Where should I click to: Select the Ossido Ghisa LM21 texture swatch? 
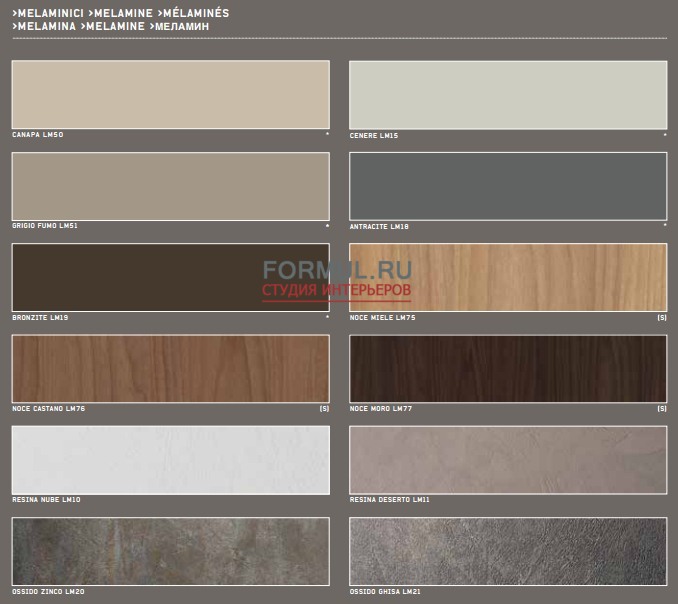[507, 550]
